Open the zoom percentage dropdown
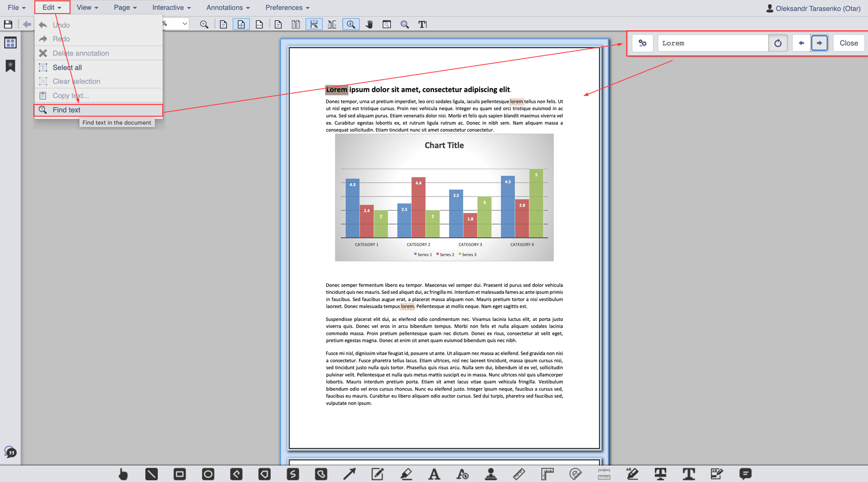868x482 pixels. click(x=184, y=24)
